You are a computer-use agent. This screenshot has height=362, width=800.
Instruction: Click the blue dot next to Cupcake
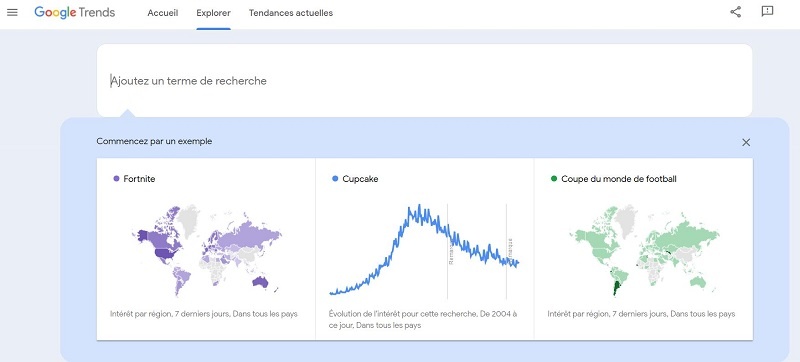pyautogui.click(x=335, y=179)
